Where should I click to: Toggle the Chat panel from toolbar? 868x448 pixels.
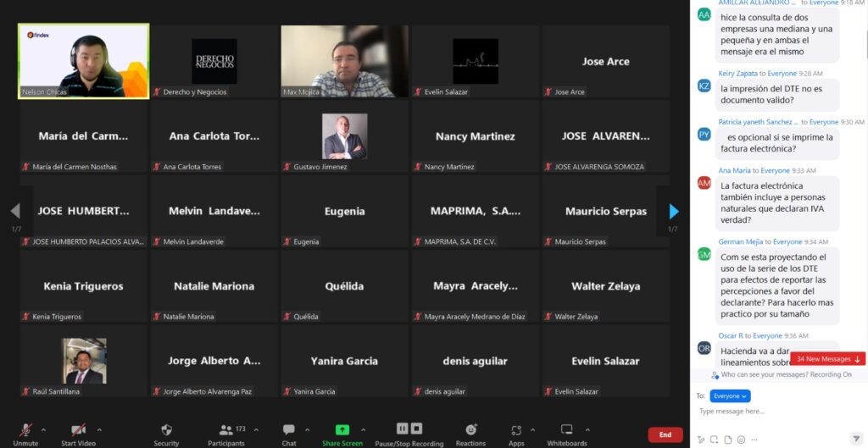point(289,430)
